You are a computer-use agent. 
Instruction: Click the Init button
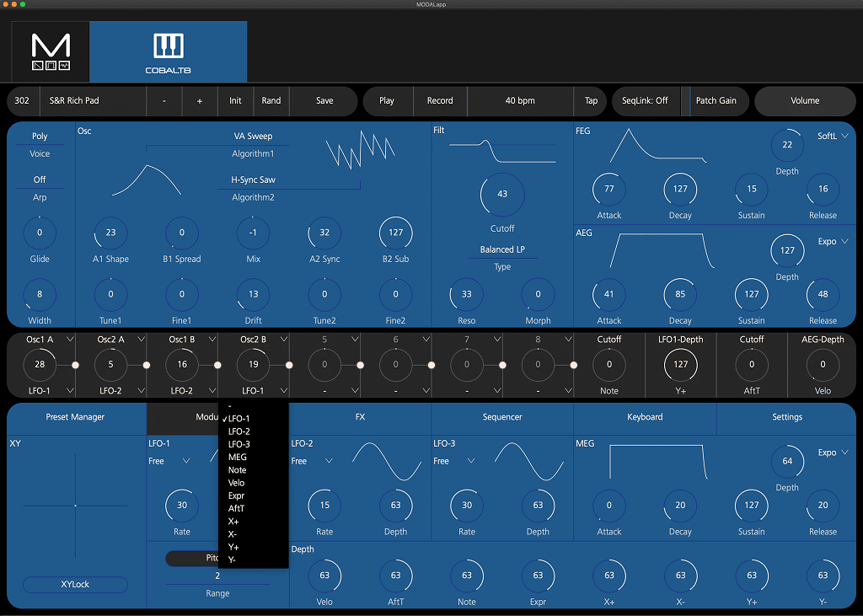tap(236, 101)
